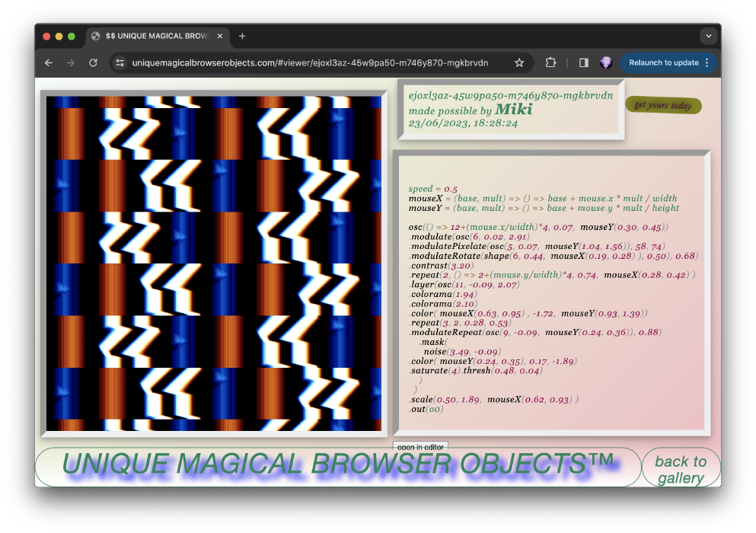Open the Extensions puzzle icon
The image size is (756, 533).
coord(551,62)
